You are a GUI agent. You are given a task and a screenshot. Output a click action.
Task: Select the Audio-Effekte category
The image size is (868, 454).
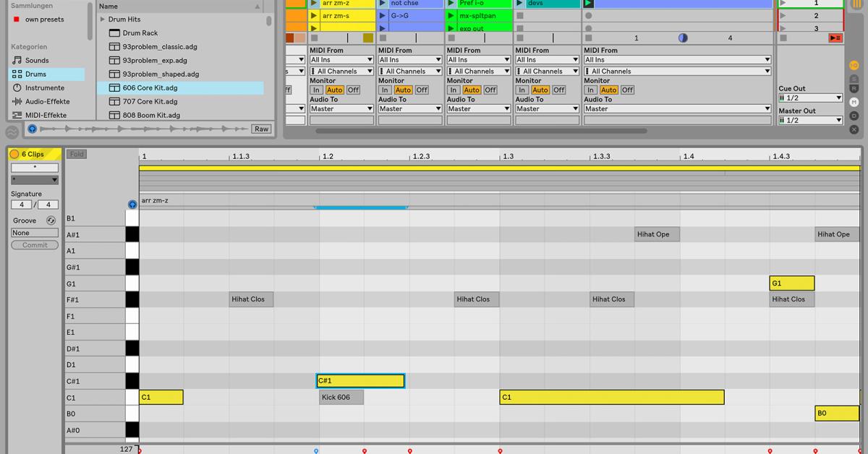[47, 102]
